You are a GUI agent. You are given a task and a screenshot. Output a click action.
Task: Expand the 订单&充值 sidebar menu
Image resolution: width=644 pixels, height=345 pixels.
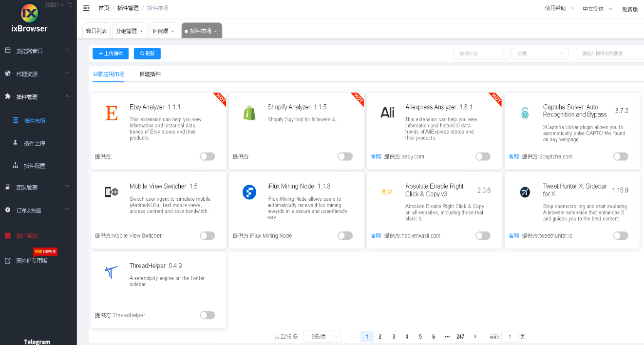[38, 210]
